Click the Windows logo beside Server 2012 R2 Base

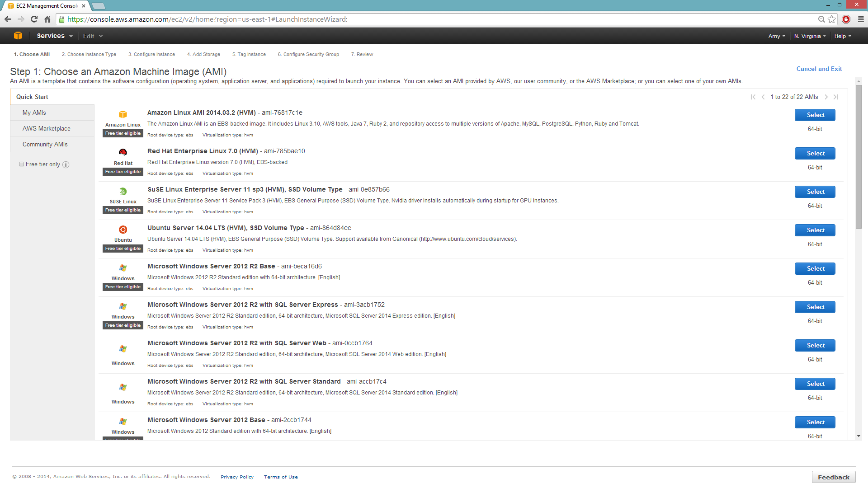pyautogui.click(x=123, y=268)
